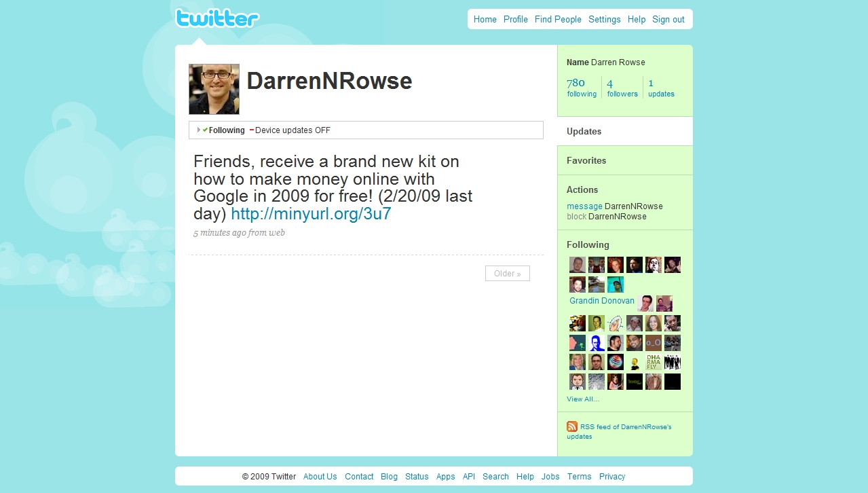Click DarrenNRowse's profile photo
Screen dimensions: 868x493
click(x=214, y=88)
